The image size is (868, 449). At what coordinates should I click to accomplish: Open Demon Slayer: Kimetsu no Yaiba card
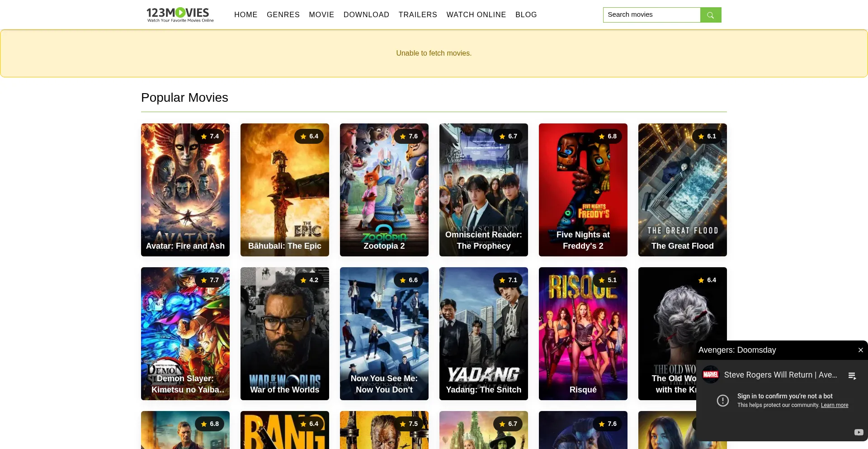pos(185,334)
